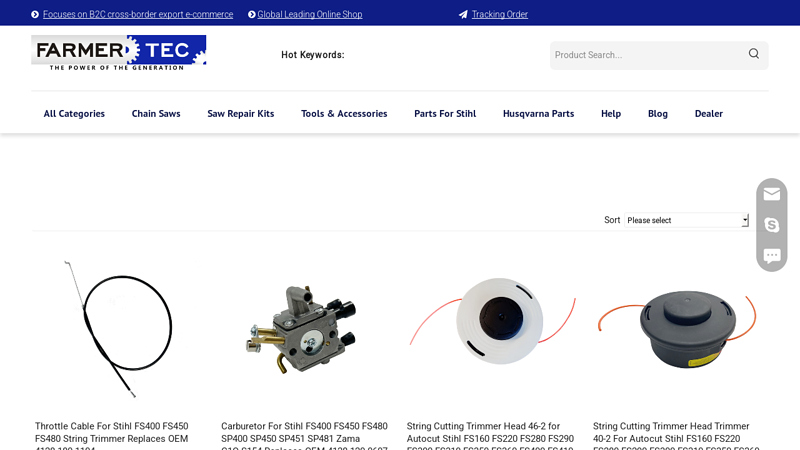Open String Cutting Trimmer Head Trimmer 40-2 title
This screenshot has height=450, width=800.
(676, 436)
